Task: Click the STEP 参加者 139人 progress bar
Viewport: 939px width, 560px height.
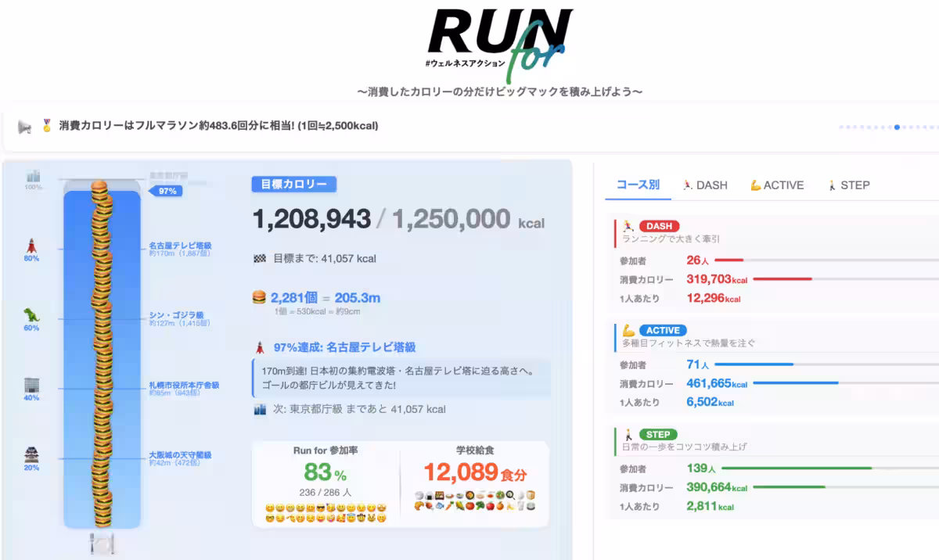Action: (830, 468)
